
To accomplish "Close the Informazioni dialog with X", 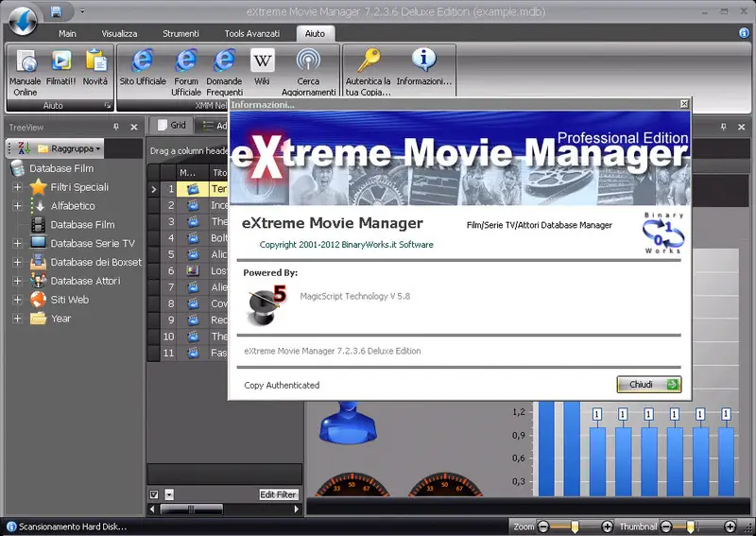I will point(684,104).
